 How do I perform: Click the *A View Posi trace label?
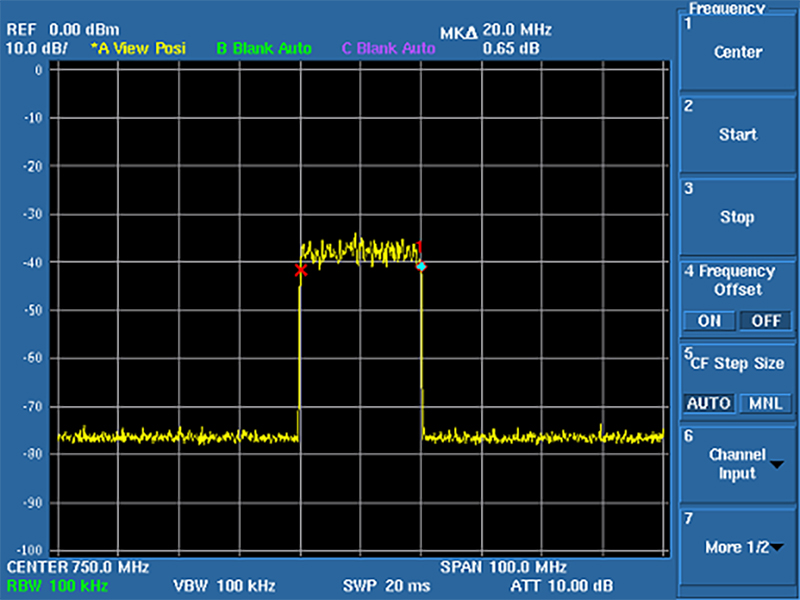pos(138,48)
